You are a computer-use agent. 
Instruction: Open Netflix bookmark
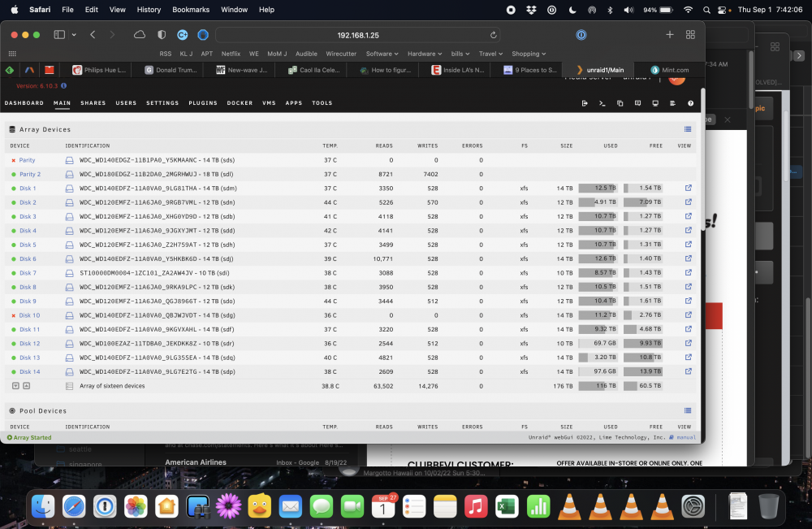coord(231,54)
